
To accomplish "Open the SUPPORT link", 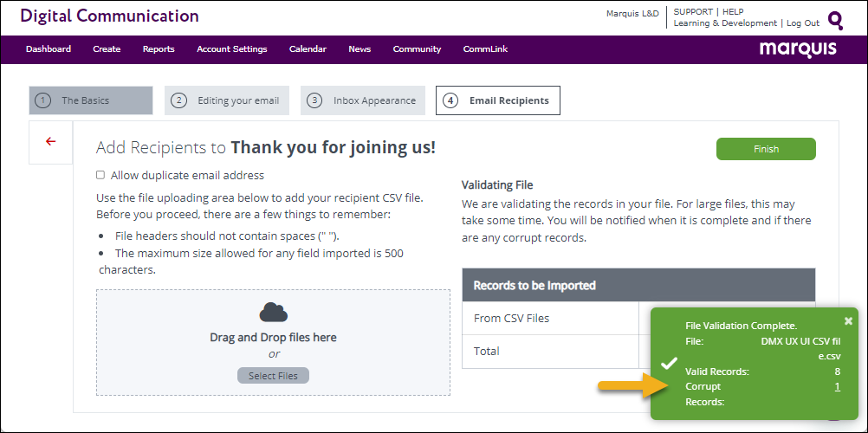I will pyautogui.click(x=693, y=12).
